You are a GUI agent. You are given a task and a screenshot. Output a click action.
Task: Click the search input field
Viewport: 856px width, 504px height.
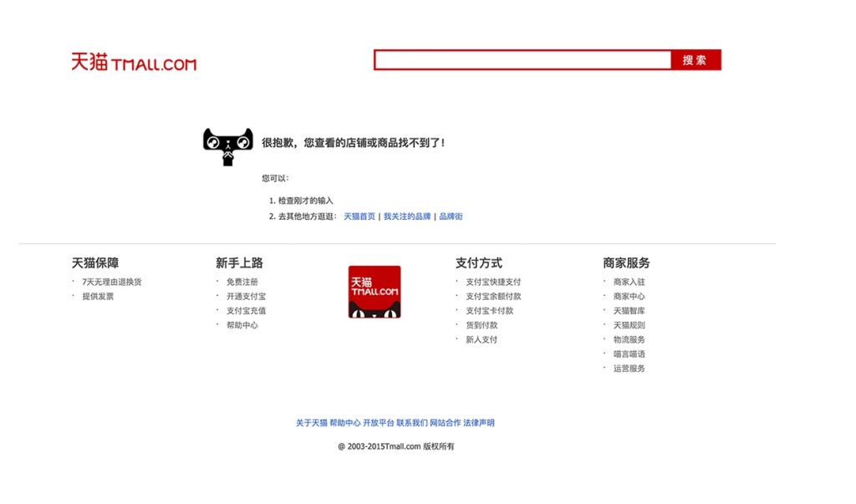click(522, 60)
